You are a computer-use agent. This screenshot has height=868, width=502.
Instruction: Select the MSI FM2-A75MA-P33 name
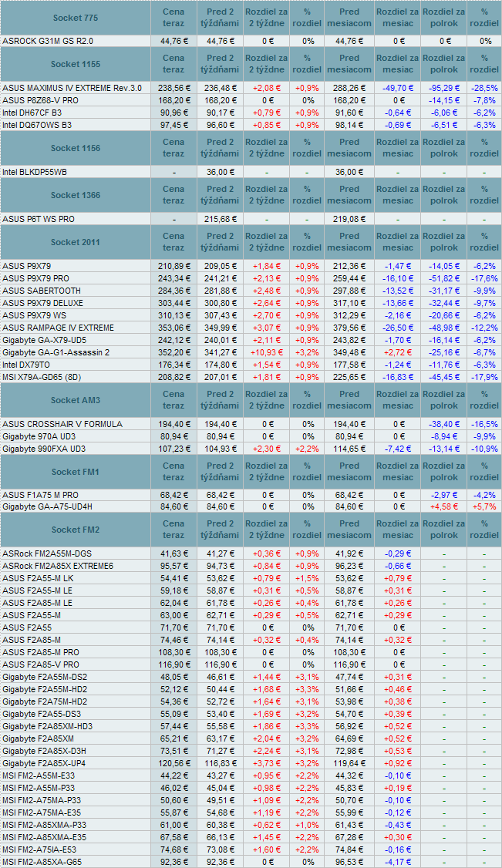point(42,800)
